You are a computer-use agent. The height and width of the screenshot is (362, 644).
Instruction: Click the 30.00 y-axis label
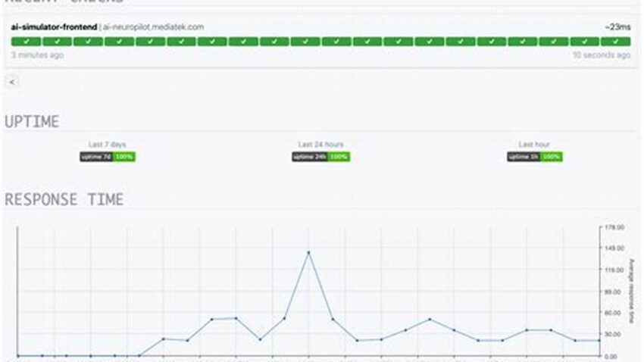point(614,335)
